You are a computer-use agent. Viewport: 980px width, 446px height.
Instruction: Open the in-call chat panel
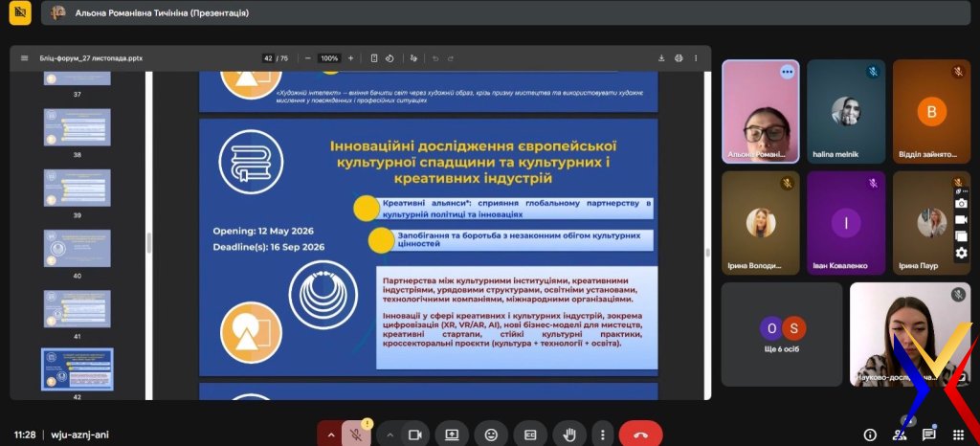click(x=928, y=435)
